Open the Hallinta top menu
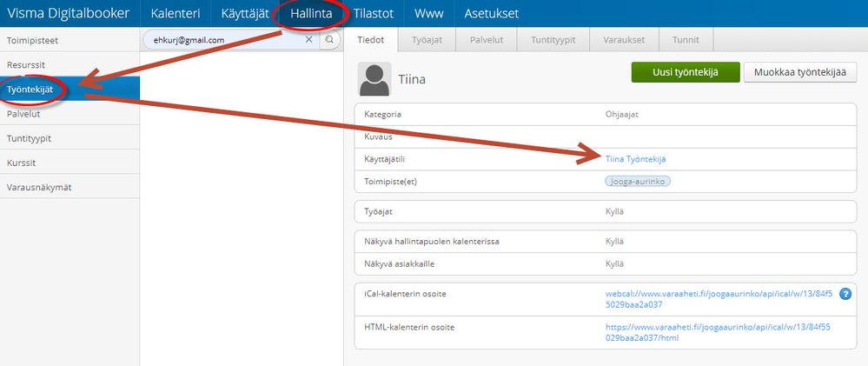Screen dimensions: 868x366 [x=311, y=14]
